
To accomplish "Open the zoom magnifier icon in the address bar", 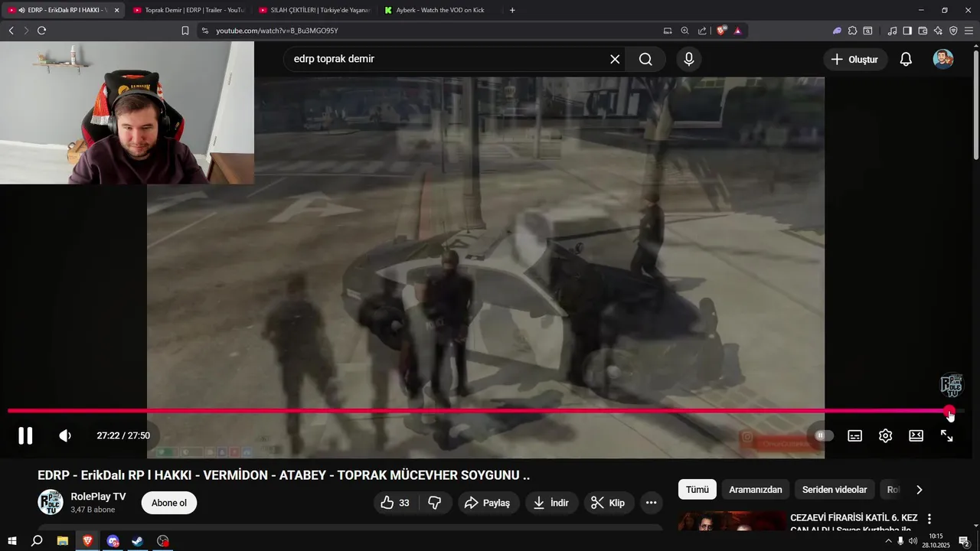I will click(684, 31).
